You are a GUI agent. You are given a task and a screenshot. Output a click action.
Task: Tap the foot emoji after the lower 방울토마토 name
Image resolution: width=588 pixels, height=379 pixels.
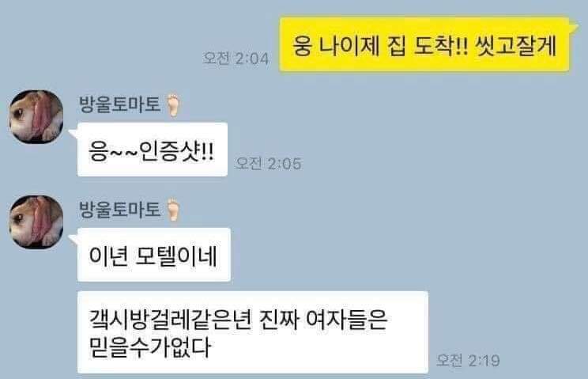173,210
